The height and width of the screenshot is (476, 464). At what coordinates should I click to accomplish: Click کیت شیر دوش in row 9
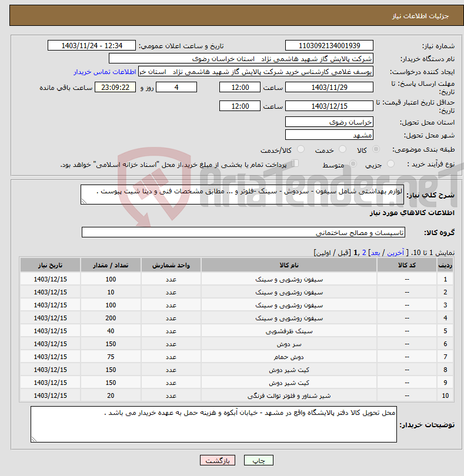[289, 383]
